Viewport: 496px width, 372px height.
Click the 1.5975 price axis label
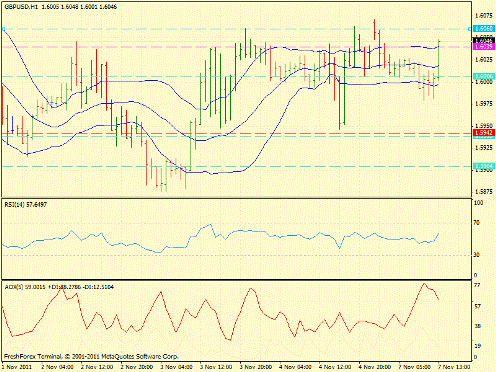click(484, 104)
